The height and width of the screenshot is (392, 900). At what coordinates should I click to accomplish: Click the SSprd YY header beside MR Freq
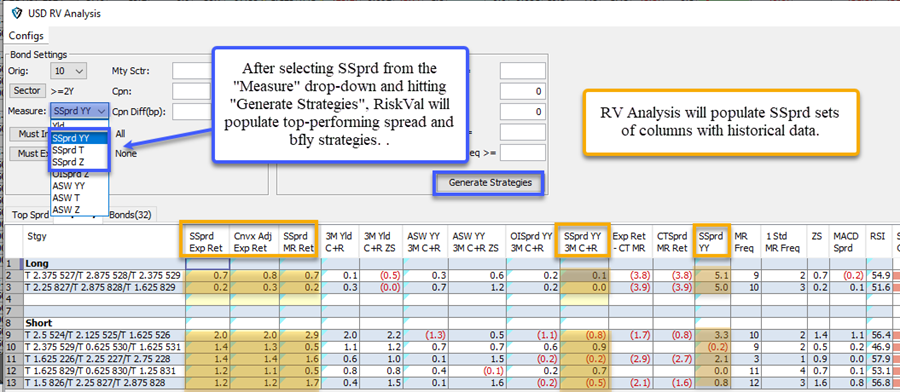pyautogui.click(x=711, y=242)
